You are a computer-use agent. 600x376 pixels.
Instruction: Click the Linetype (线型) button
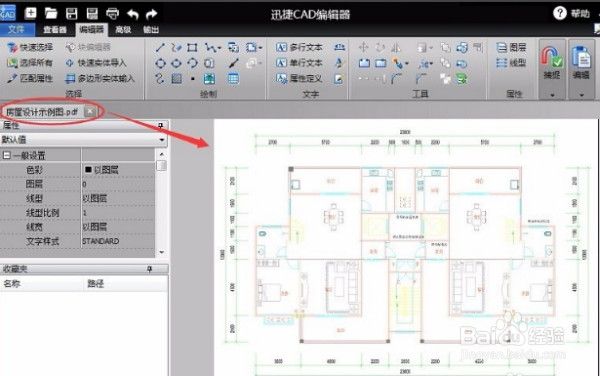(511, 63)
